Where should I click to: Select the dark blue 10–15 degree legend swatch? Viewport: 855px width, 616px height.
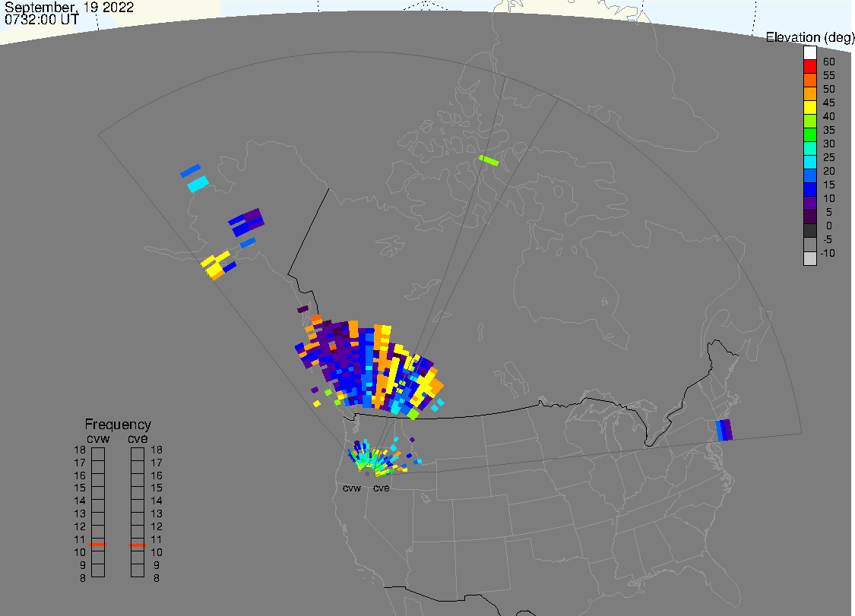[x=809, y=189]
